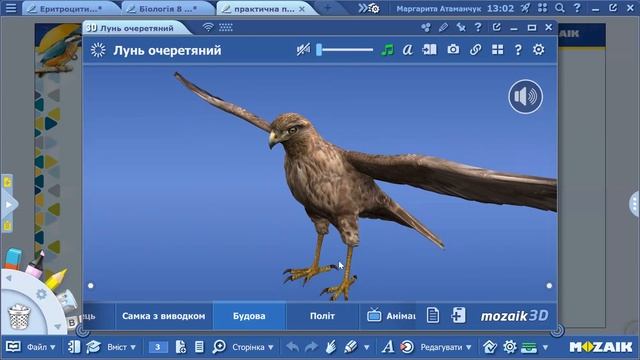Open the Редагувати dropdown menu

point(446,347)
